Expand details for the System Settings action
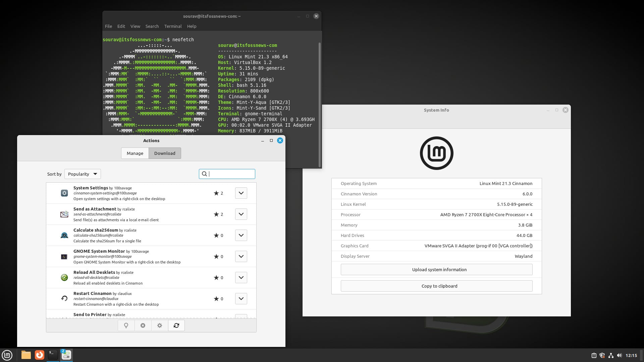This screenshot has width=644, height=362. pos(241,193)
